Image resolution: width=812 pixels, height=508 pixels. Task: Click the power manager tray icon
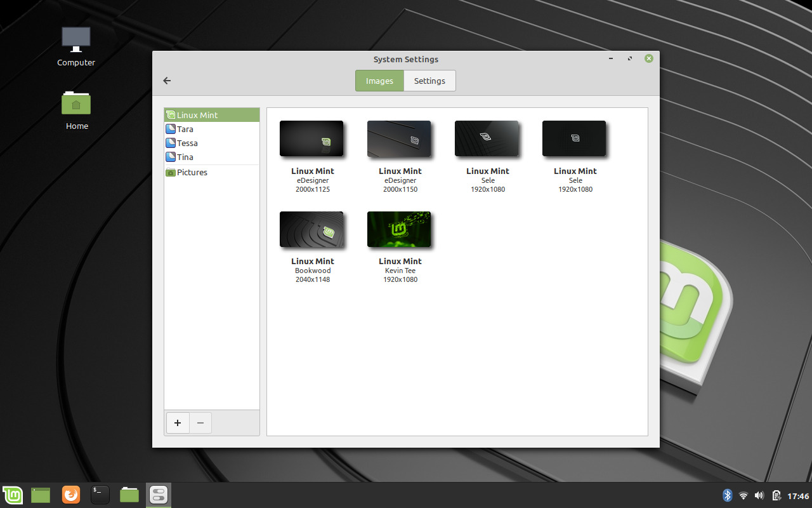tap(775, 495)
